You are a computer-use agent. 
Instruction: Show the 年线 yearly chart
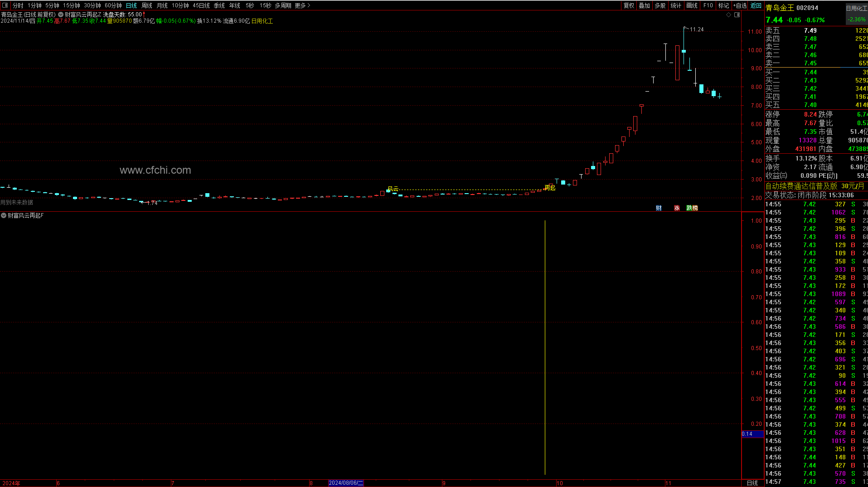tap(235, 5)
